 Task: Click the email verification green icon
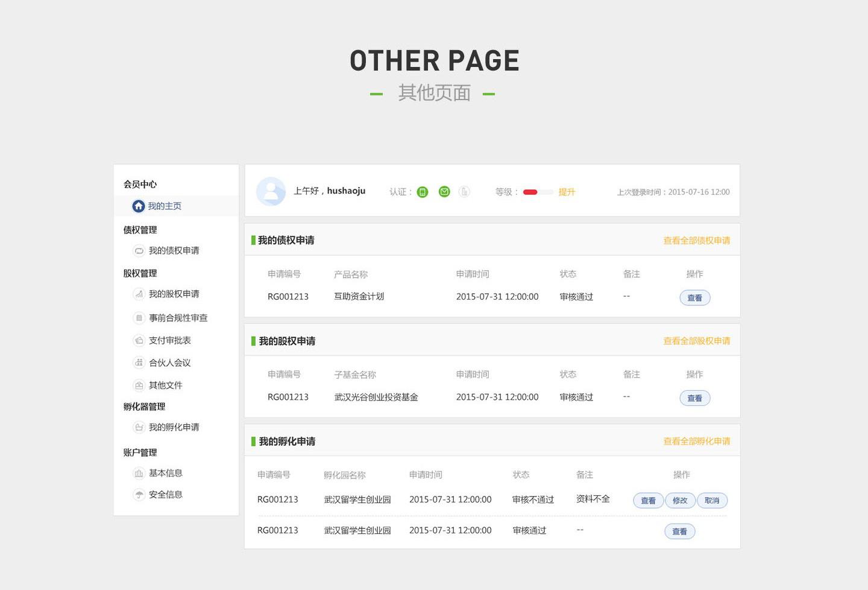444,192
